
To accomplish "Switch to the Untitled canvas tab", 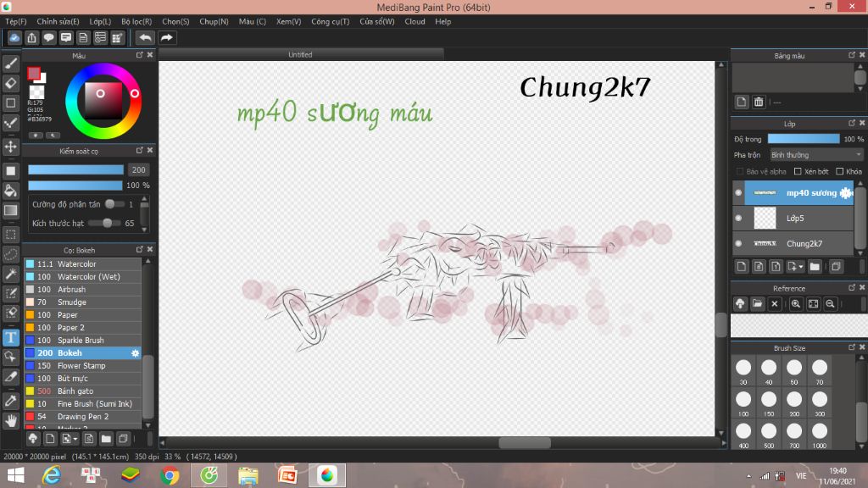I will 301,54.
